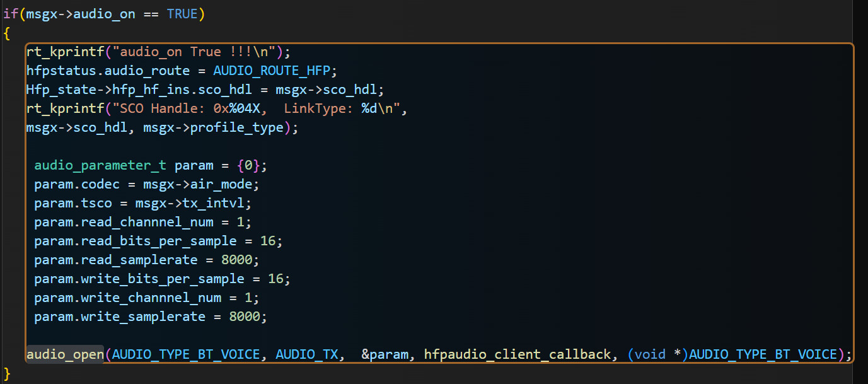Click the closing curly brace at bottom
This screenshot has height=384, width=868.
point(7,373)
